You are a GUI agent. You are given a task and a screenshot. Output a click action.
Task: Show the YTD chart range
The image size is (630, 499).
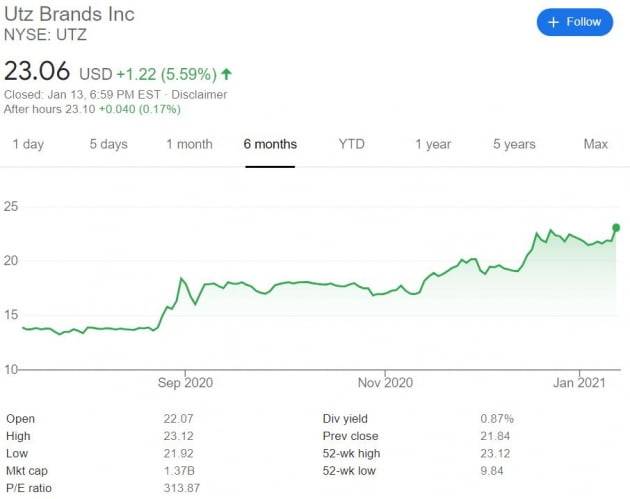351,144
